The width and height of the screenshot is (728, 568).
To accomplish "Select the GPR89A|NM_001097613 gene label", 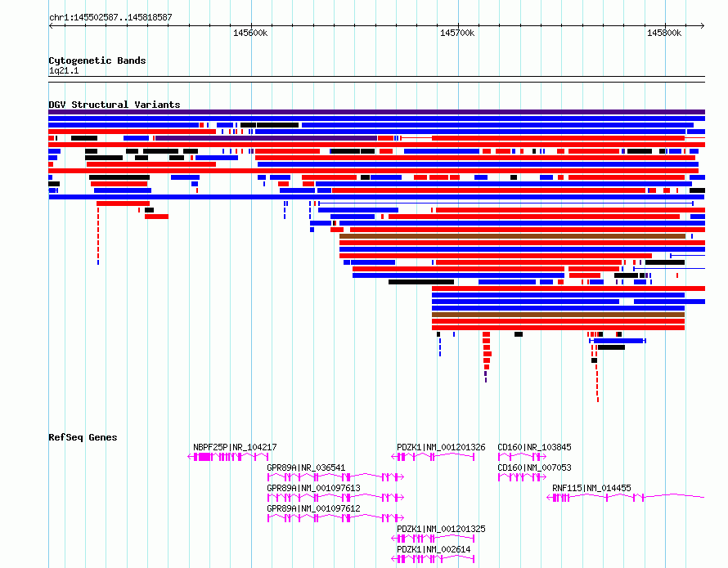I will click(313, 488).
